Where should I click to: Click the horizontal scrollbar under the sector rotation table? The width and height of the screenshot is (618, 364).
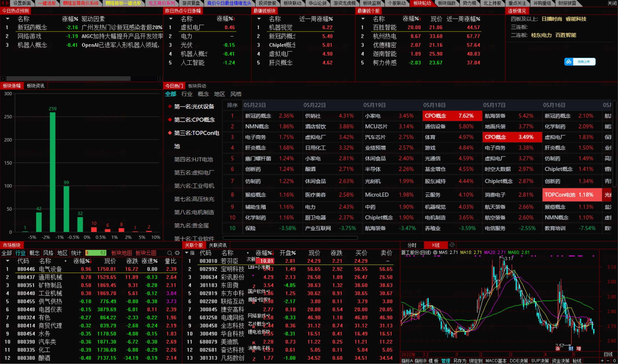tap(290, 237)
